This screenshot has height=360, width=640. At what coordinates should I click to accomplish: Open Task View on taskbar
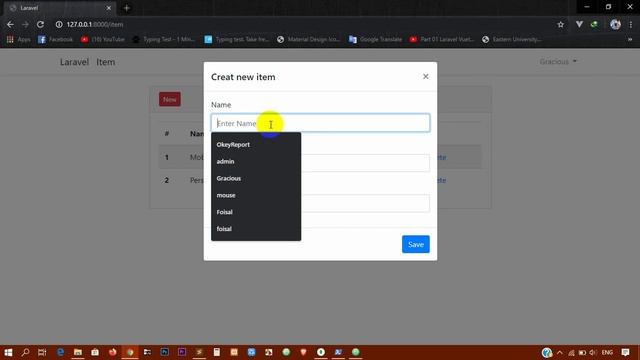click(42, 352)
